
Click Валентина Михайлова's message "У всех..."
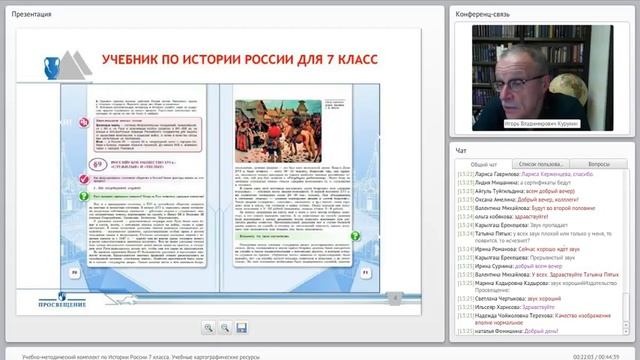[x=538, y=275]
